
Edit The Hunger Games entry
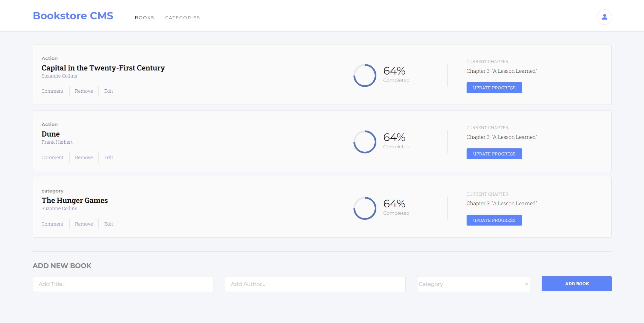tap(108, 224)
